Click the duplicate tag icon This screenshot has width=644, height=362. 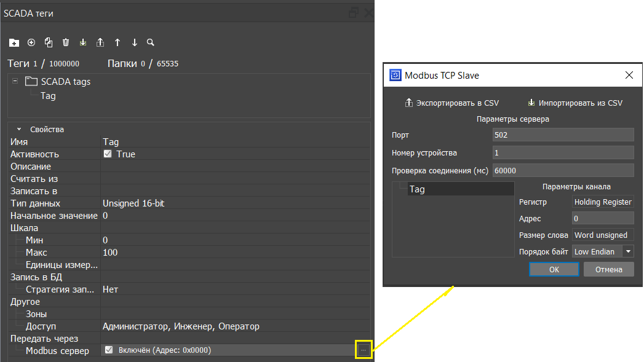coord(49,42)
